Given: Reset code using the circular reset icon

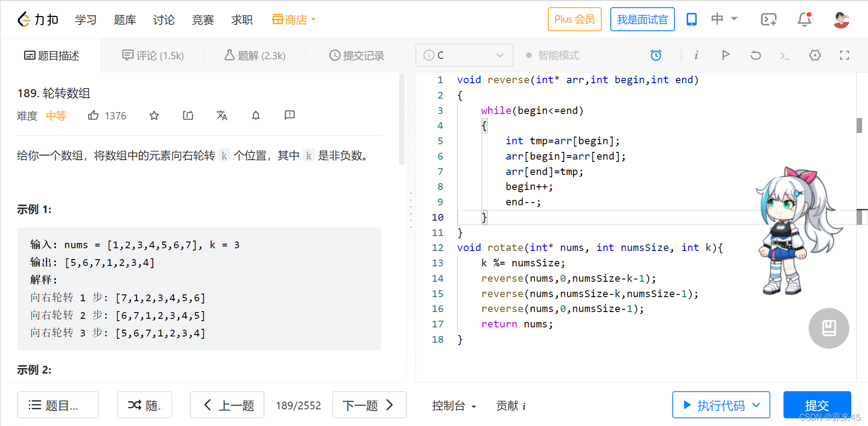Looking at the screenshot, I should 755,55.
